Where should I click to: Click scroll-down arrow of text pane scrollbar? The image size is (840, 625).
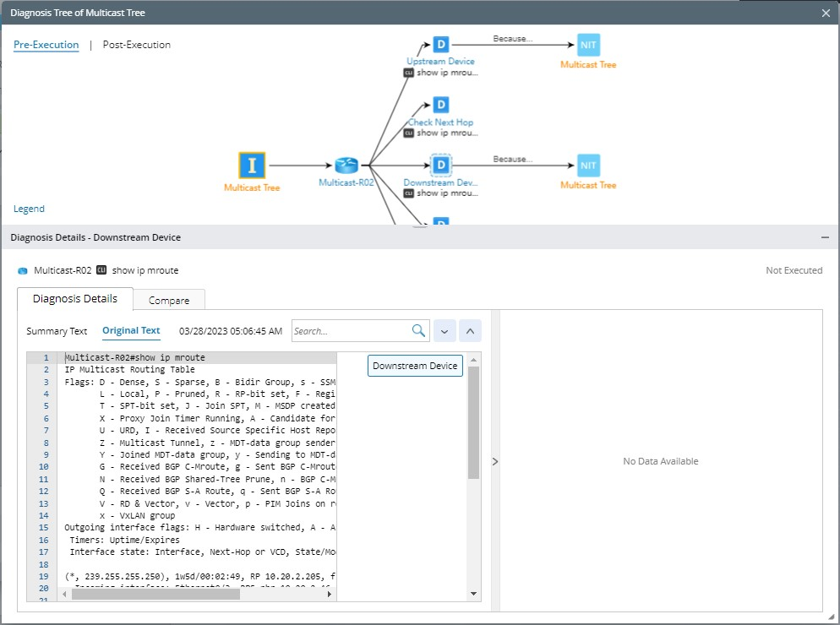473,594
